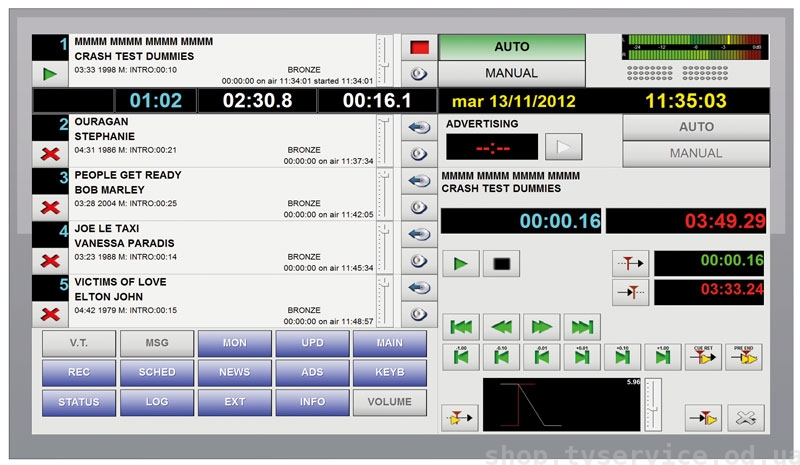The width and height of the screenshot is (800, 465).
Task: Click the REC button
Action: click(79, 372)
